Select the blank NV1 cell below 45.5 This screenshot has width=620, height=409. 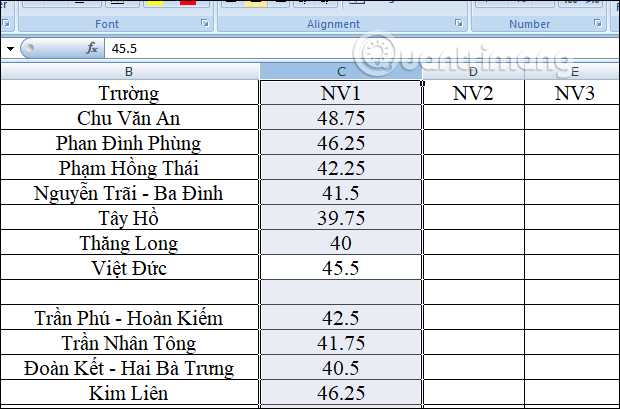(x=341, y=292)
